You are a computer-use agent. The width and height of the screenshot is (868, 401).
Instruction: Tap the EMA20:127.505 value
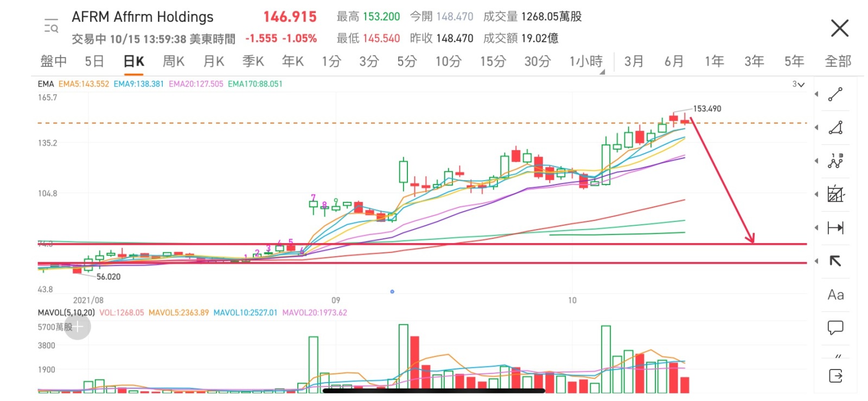click(x=196, y=84)
